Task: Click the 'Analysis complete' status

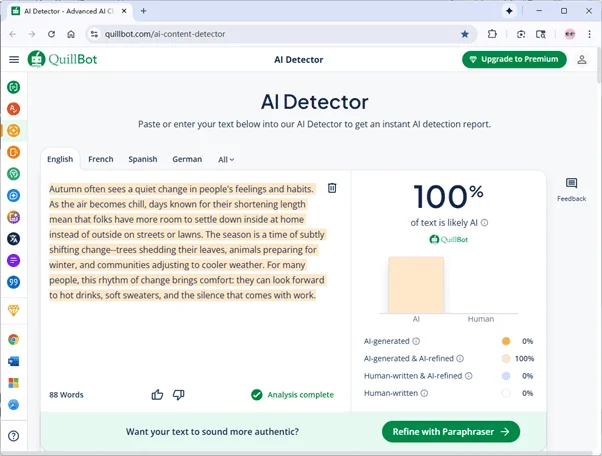Action: coord(293,395)
